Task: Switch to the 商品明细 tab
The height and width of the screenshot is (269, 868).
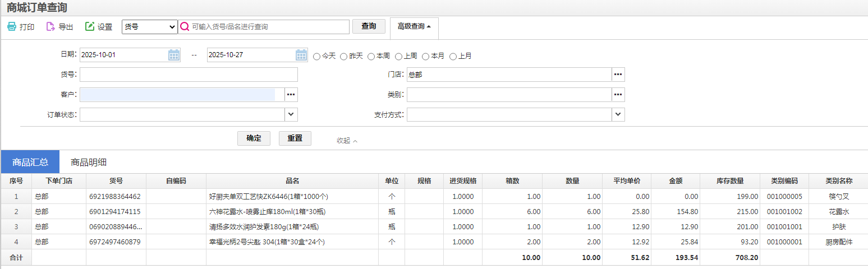Action: [89, 163]
